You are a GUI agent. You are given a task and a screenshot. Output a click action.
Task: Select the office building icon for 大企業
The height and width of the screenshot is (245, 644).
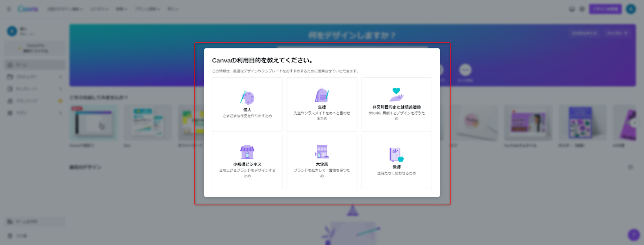click(322, 152)
